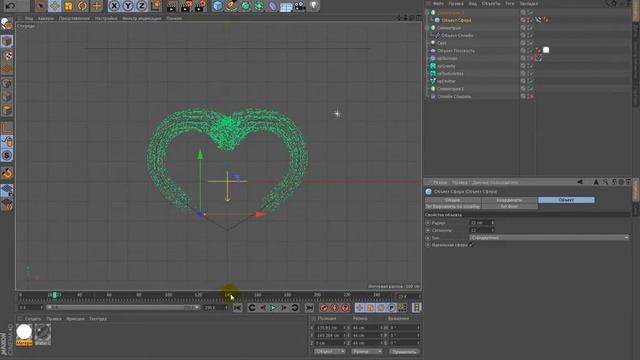This screenshot has width=640, height=360.
Task: Click the autokeying button
Action: pos(334,308)
